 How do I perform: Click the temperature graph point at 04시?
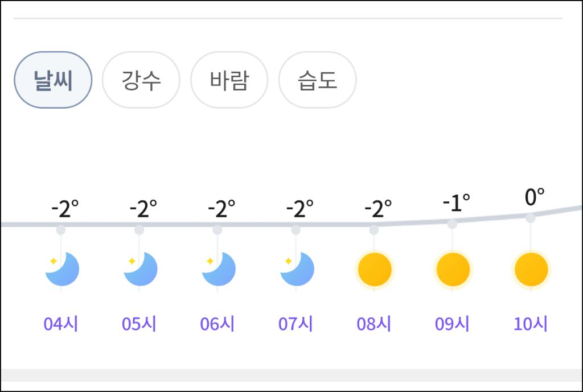coord(61,230)
